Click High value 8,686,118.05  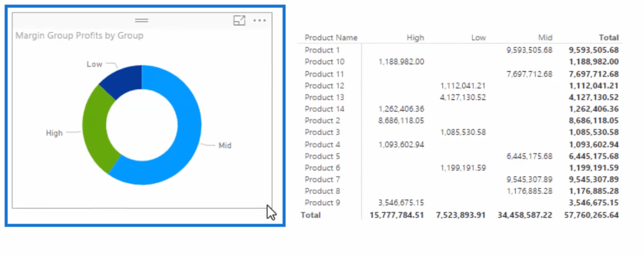click(x=401, y=120)
